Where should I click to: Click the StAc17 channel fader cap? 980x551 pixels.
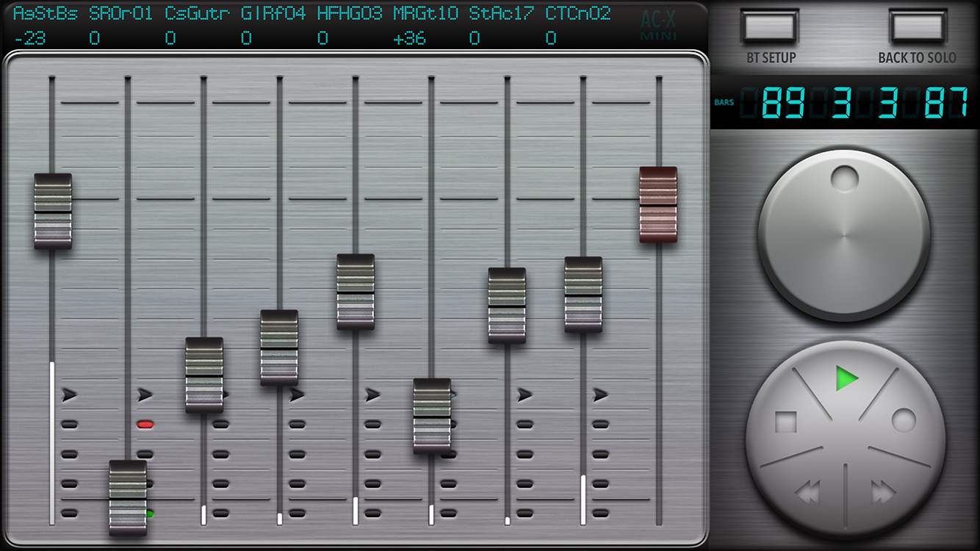[507, 305]
